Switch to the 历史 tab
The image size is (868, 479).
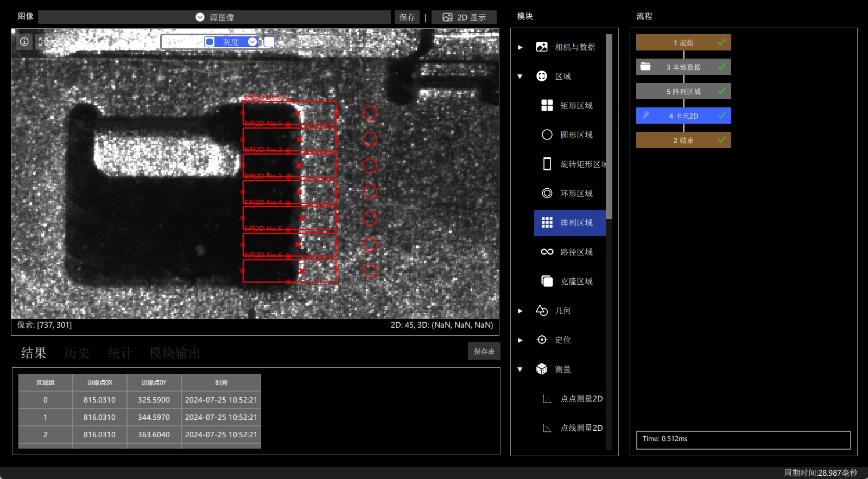click(x=77, y=353)
